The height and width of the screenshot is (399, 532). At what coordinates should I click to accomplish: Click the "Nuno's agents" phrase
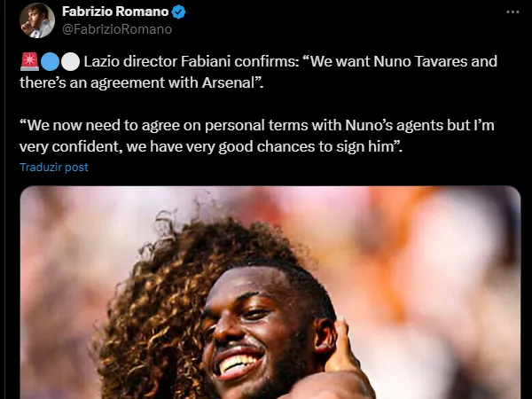(394, 126)
